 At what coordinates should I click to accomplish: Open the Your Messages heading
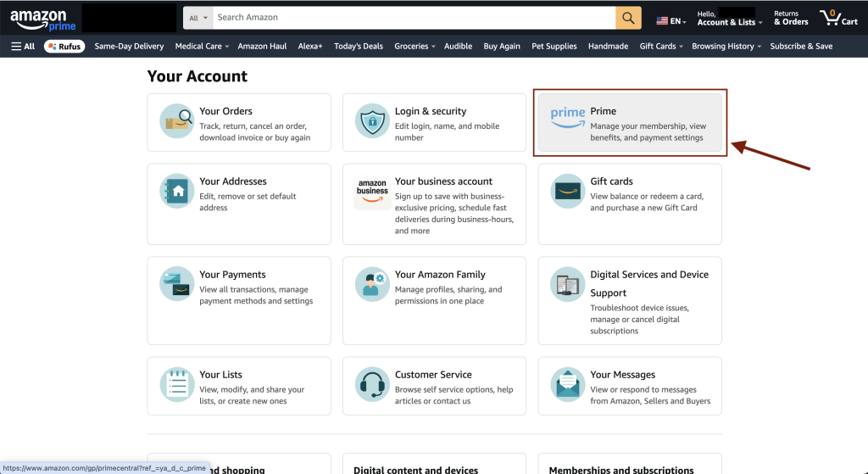[x=623, y=375]
